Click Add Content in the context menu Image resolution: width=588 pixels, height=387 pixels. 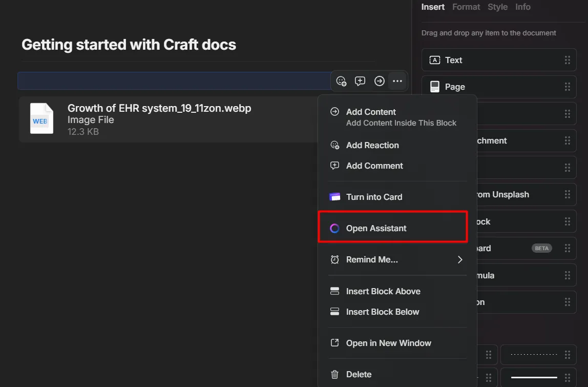371,112
